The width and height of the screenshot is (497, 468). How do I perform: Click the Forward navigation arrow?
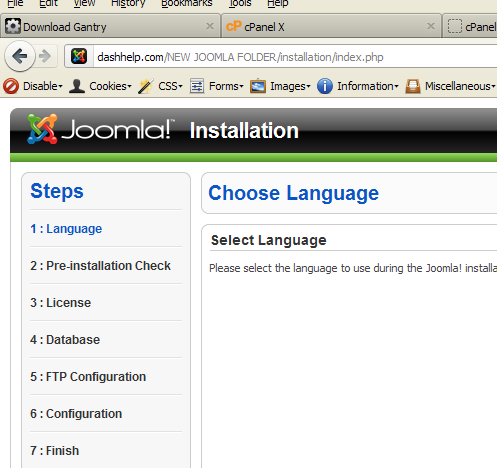45,56
